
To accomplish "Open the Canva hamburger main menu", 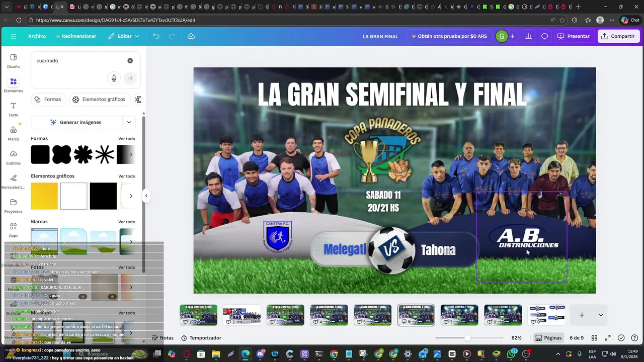I will [13, 36].
